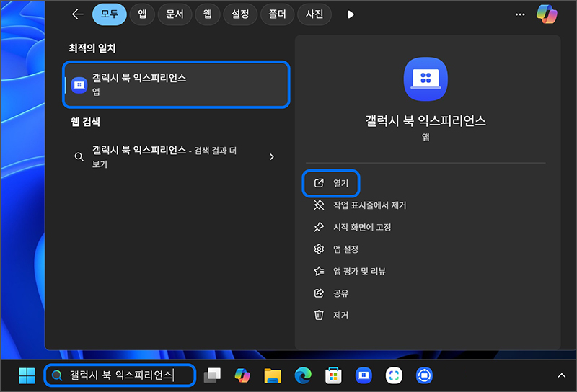Switch to the 웹 filter tab

pos(208,14)
